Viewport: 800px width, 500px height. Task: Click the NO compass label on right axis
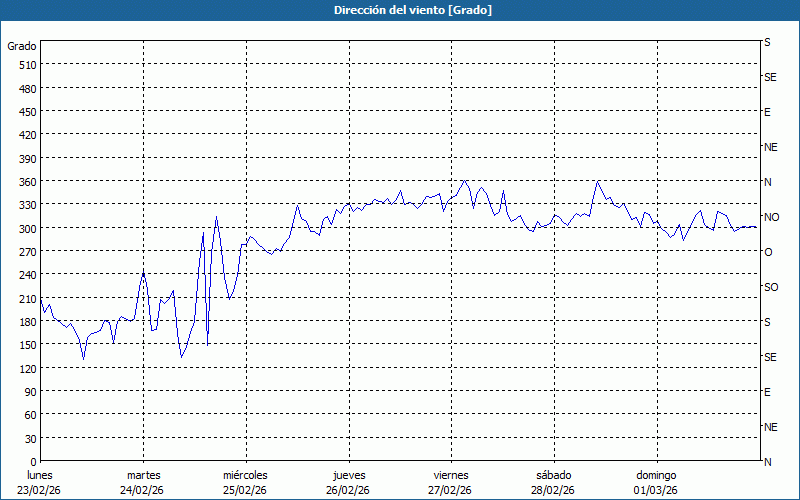[x=771, y=217]
